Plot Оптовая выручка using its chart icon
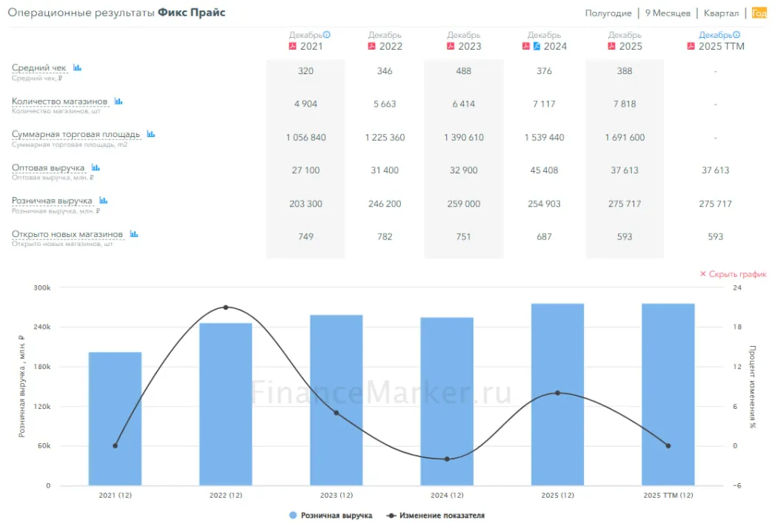778x532 pixels. tap(95, 167)
